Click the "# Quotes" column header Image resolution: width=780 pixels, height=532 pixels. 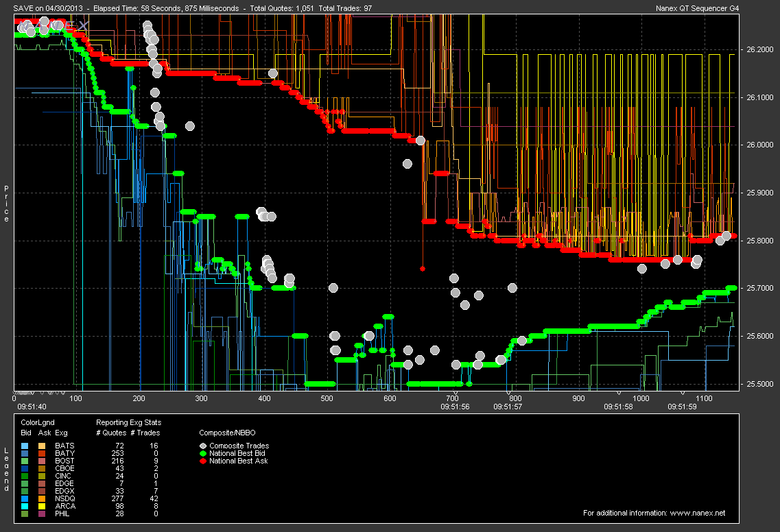pos(111,433)
